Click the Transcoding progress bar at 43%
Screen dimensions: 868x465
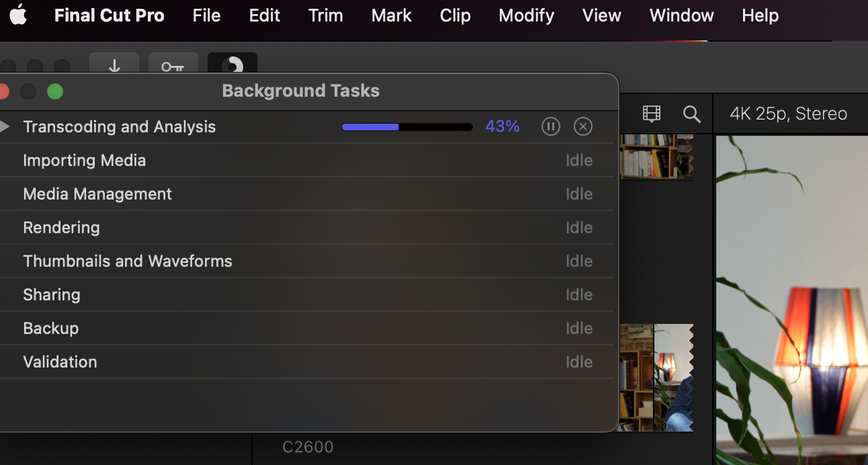(406, 126)
